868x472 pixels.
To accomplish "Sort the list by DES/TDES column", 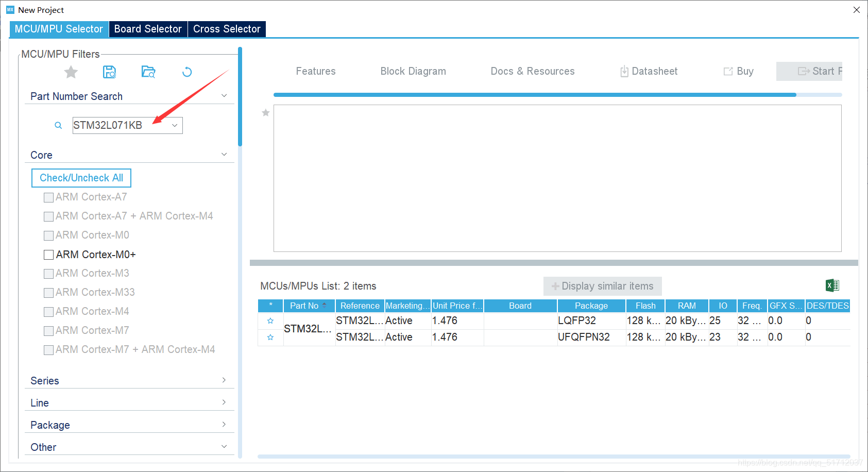I will click(827, 306).
